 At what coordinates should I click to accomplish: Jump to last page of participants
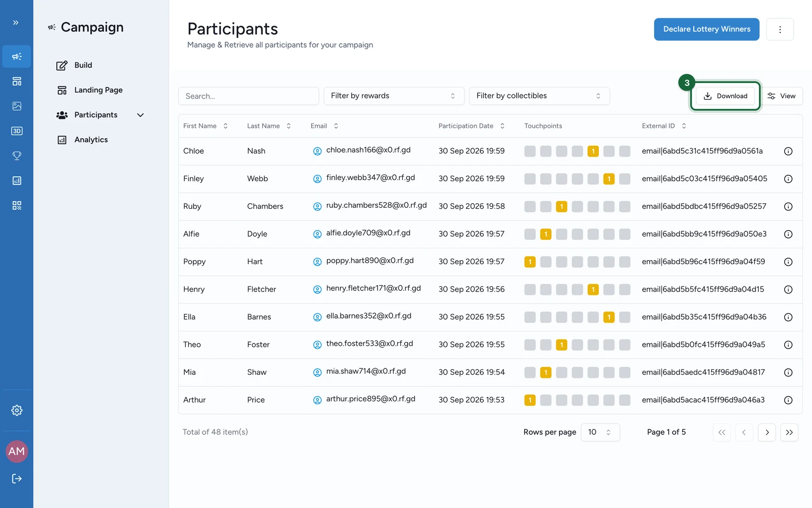point(789,432)
